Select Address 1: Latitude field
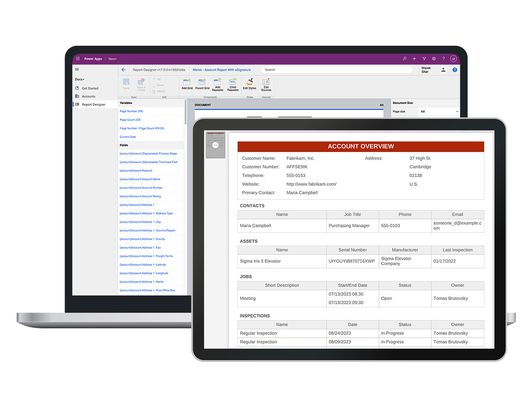 143,265
